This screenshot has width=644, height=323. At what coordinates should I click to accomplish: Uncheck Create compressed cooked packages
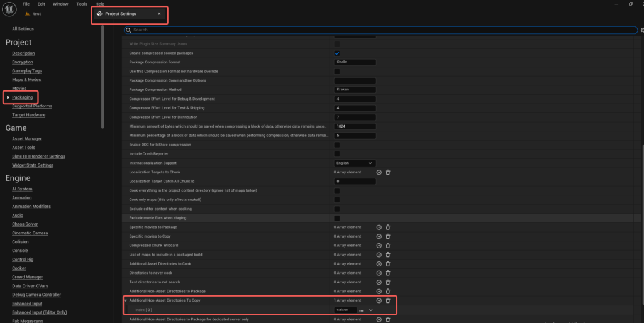coord(337,53)
